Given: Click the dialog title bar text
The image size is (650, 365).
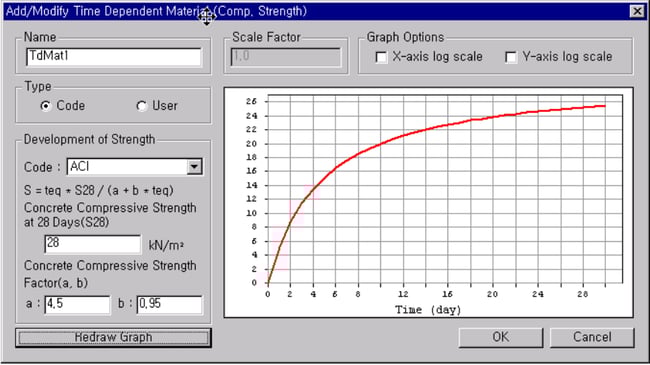Looking at the screenshot, I should [156, 11].
